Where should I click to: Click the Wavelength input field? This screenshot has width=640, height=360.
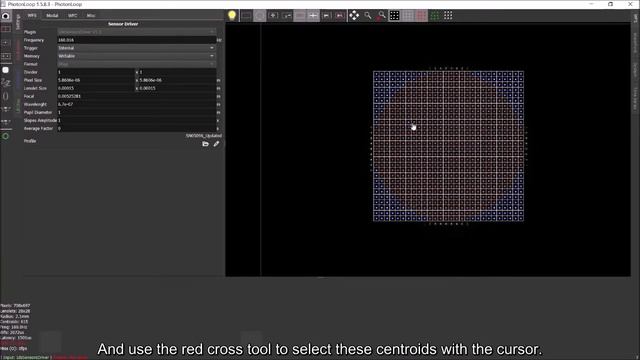pyautogui.click(x=136, y=104)
